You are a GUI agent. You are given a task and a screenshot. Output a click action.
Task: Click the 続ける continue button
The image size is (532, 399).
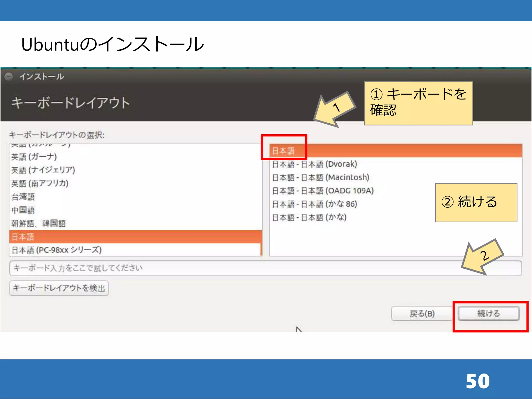tap(488, 314)
